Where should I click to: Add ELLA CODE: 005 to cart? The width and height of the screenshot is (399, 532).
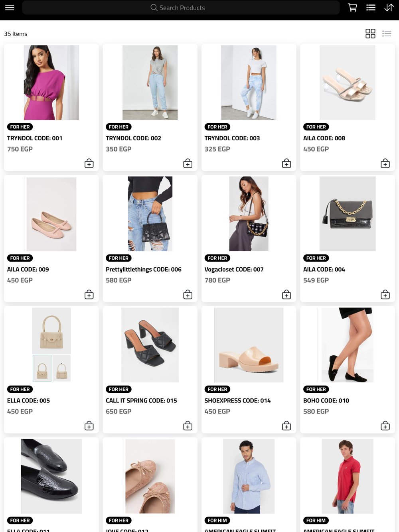pos(89,426)
